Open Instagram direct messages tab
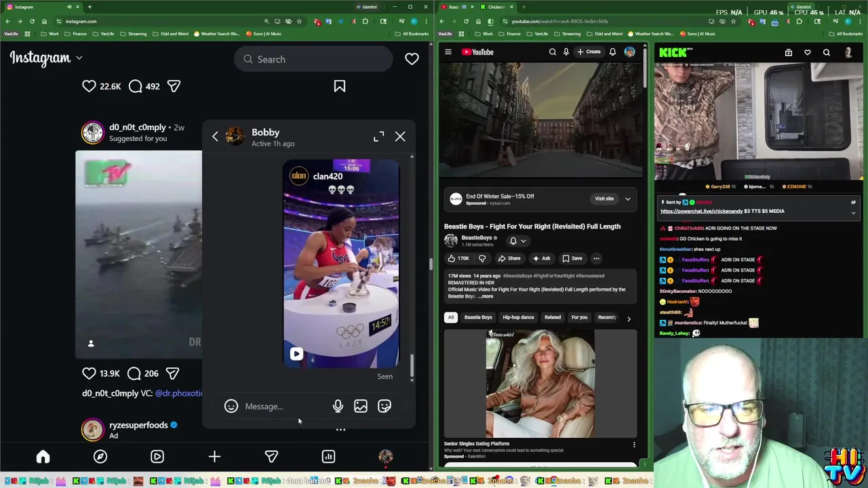The image size is (868, 488). 271,457
